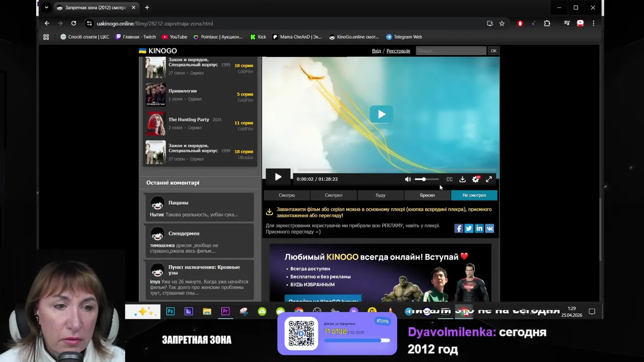Open the Вхід login link

tap(376, 51)
